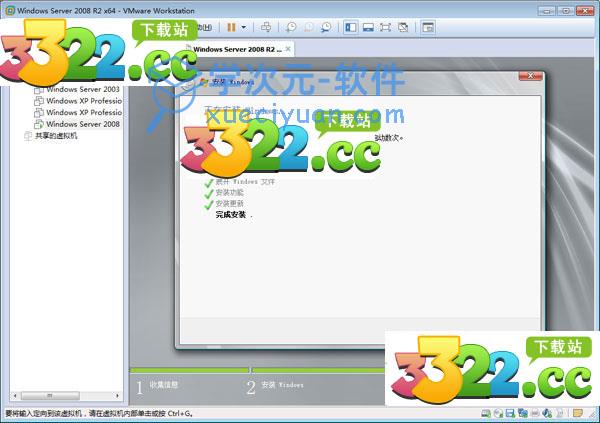Select Windows Server 2008 in library tree

click(x=83, y=124)
